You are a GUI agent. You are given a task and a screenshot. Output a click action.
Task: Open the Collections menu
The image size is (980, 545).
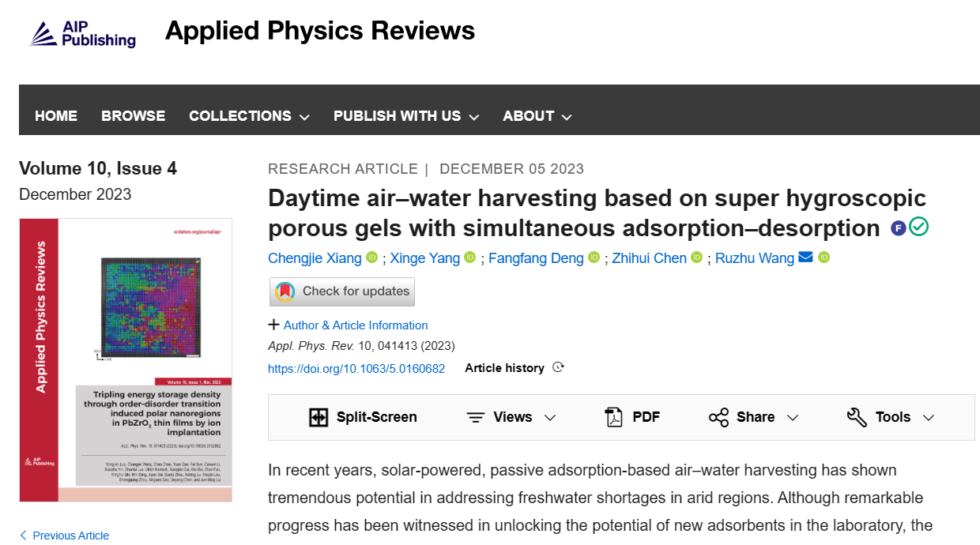coord(249,116)
